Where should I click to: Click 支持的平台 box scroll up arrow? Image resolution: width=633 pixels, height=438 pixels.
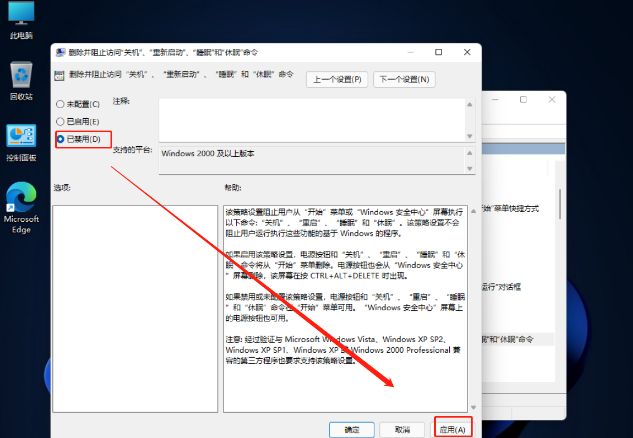(470, 153)
